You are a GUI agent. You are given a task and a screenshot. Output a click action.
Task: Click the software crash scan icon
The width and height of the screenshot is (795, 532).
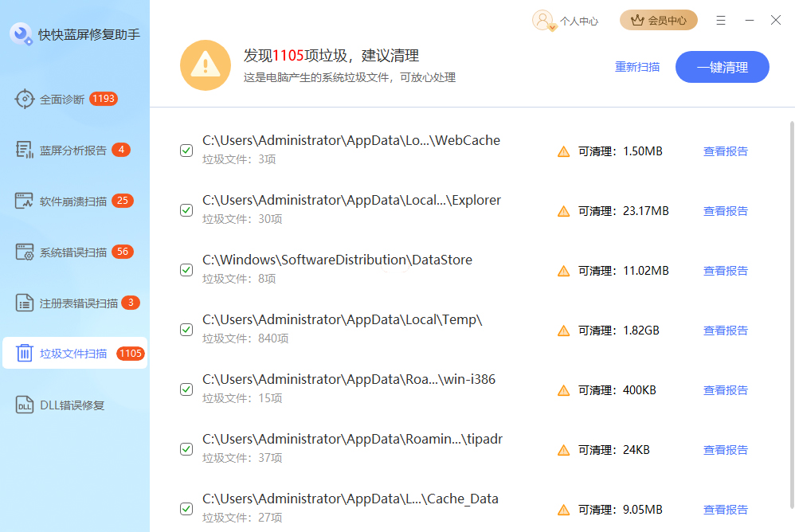pos(25,201)
